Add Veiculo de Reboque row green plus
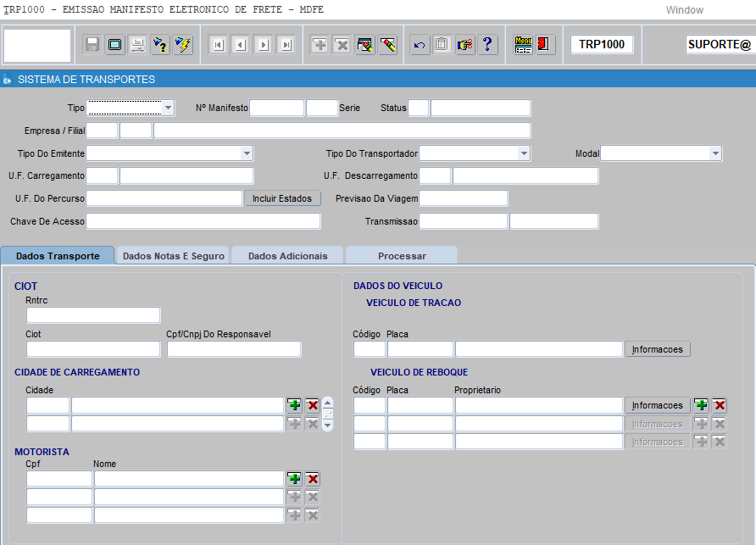The height and width of the screenshot is (545, 756). [701, 405]
